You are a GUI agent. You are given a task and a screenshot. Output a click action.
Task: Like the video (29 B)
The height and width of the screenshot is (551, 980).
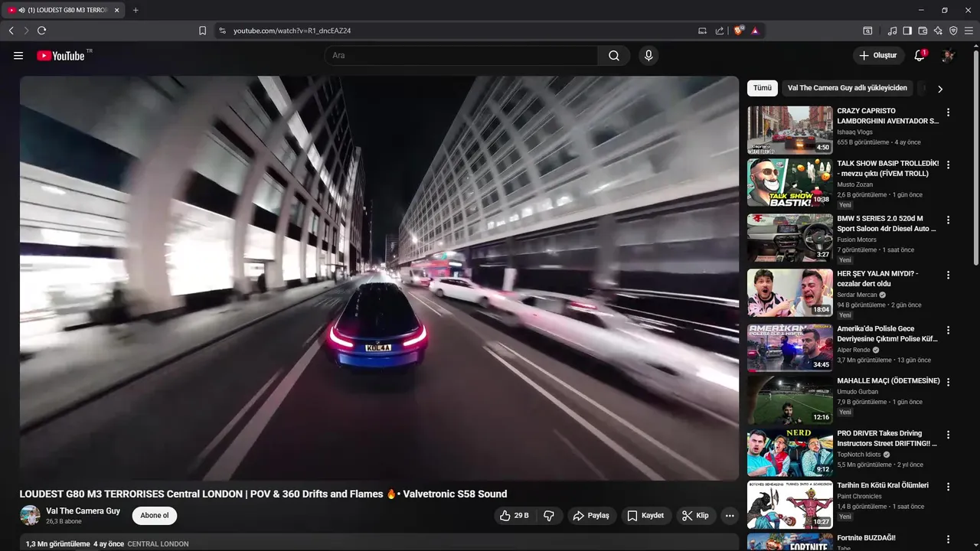(514, 516)
